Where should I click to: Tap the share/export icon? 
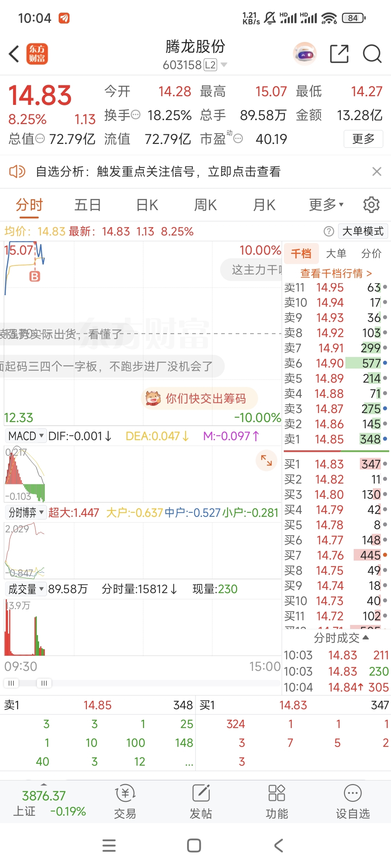(x=339, y=54)
